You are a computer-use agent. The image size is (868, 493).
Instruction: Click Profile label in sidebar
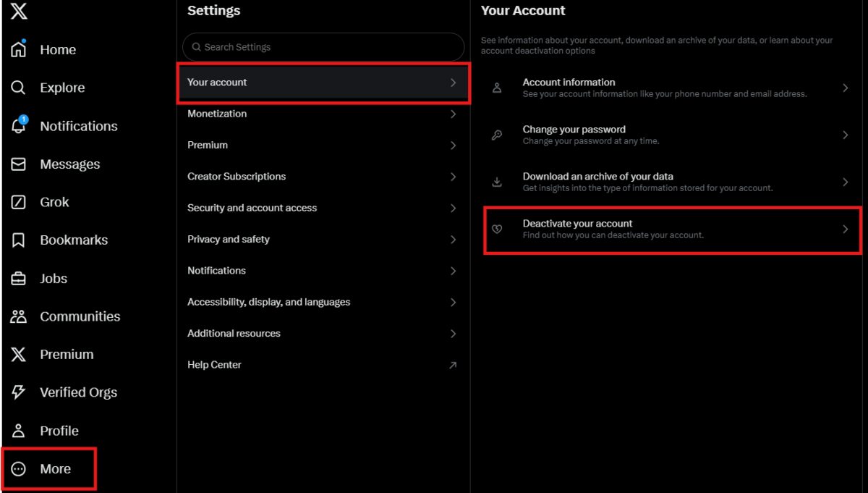[59, 431]
